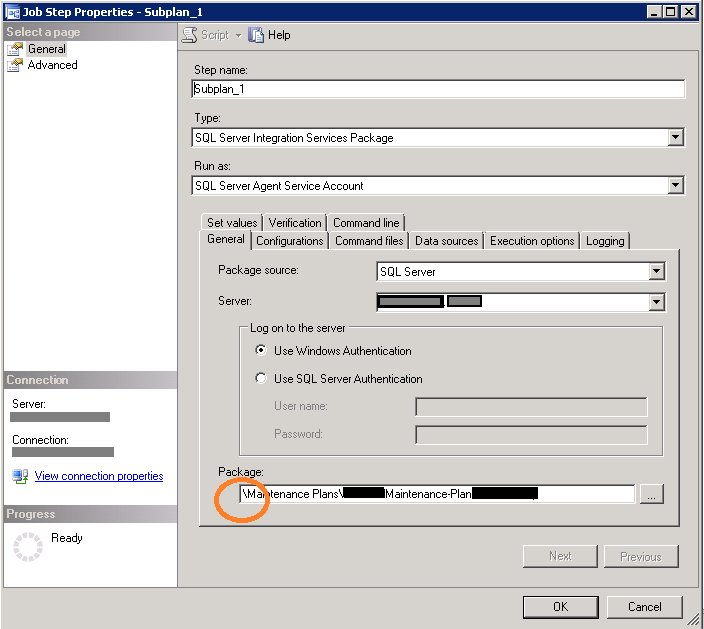Expand the Server dropdown arrow

click(656, 302)
